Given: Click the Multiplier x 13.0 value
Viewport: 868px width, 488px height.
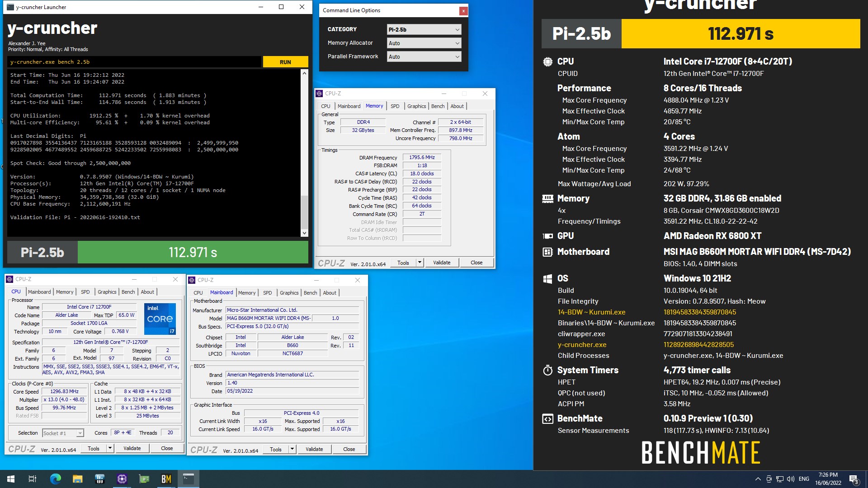Looking at the screenshot, I should tap(64, 400).
